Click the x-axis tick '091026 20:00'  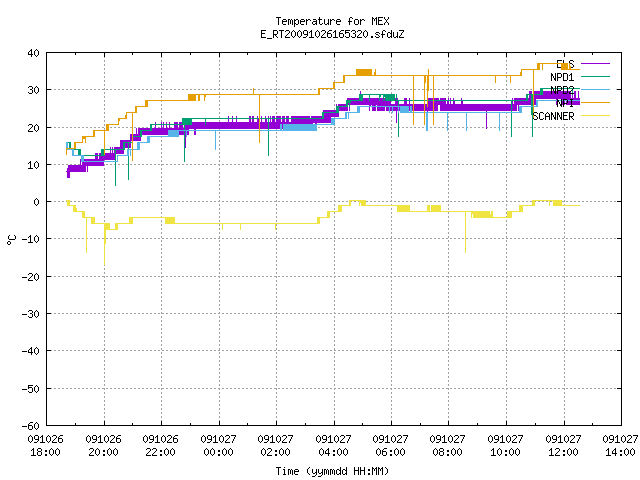click(104, 446)
